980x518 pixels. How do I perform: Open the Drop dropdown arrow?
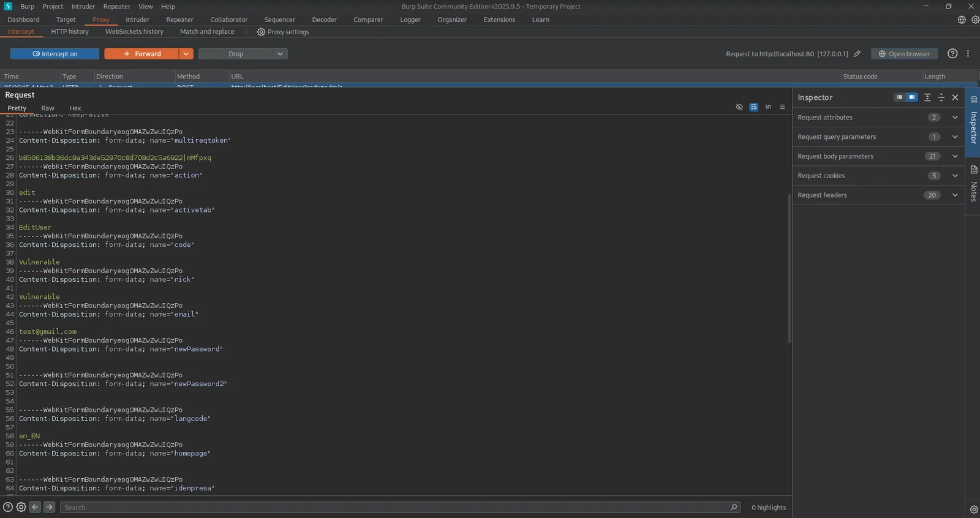coord(280,54)
